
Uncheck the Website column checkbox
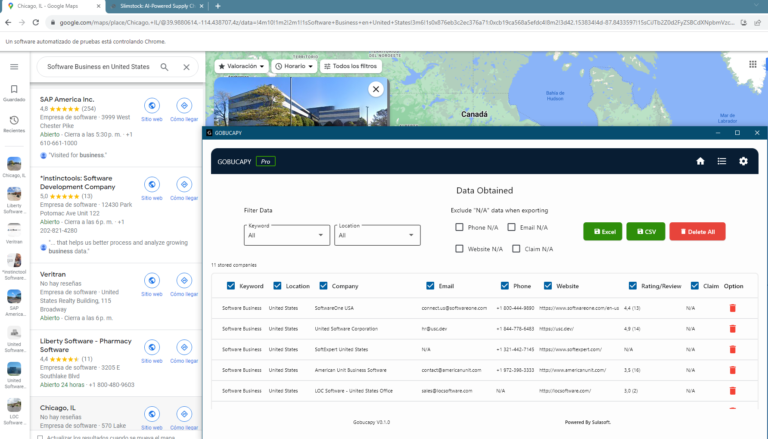coord(548,286)
